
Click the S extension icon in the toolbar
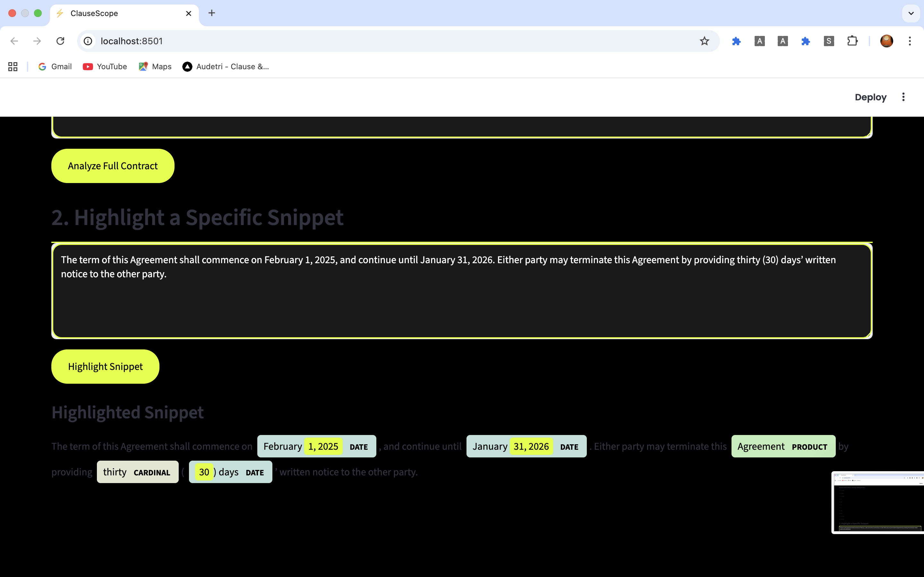point(828,41)
